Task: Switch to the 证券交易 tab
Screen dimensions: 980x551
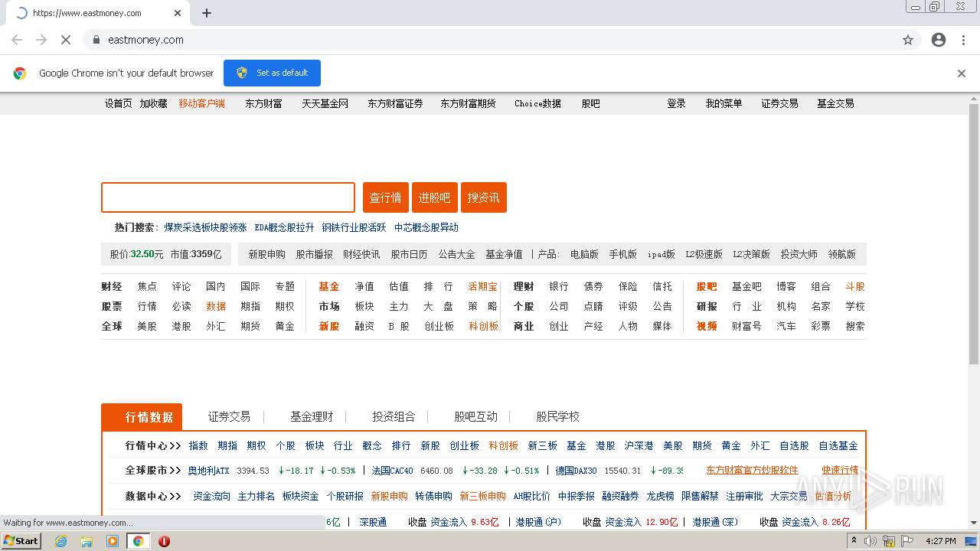Action: point(229,417)
